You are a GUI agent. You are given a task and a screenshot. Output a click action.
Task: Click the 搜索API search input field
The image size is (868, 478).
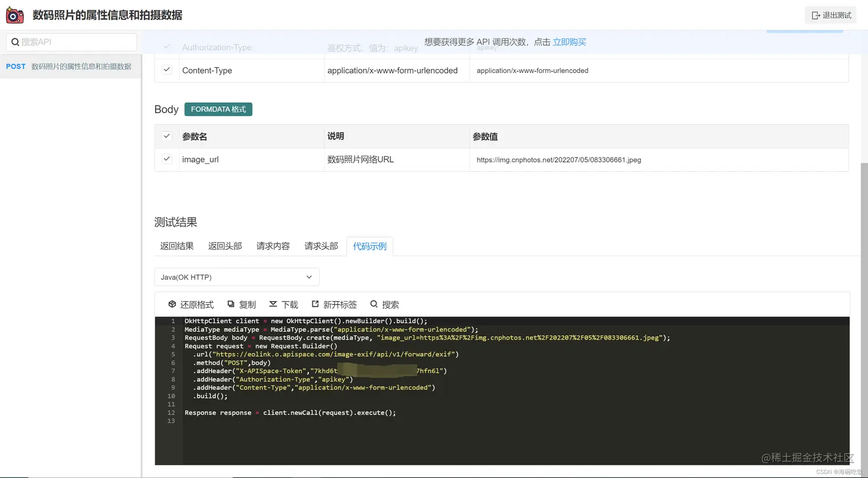[72, 42]
